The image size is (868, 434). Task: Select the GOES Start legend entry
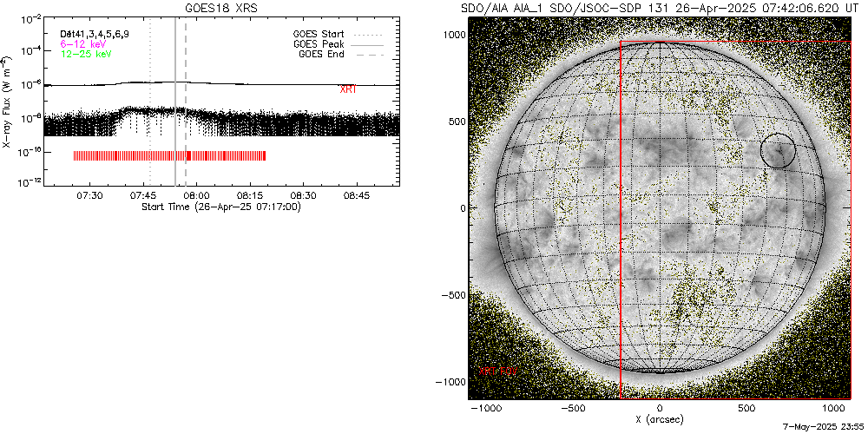(x=338, y=35)
